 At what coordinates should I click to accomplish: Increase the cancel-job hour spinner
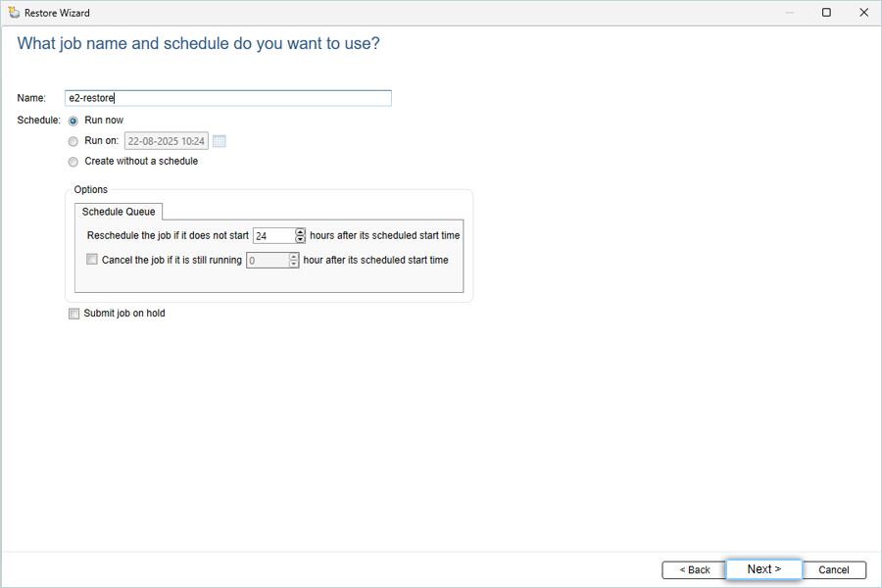coord(294,256)
